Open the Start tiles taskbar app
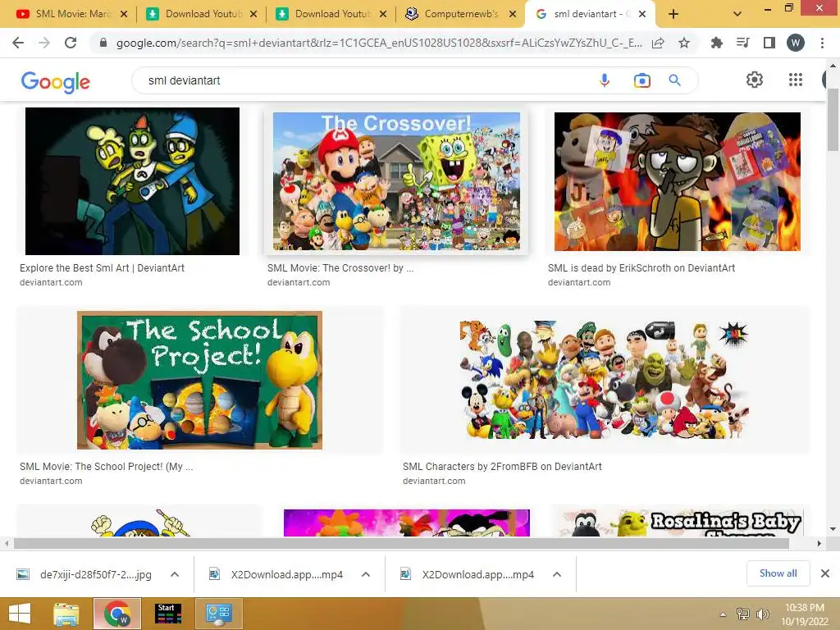The height and width of the screenshot is (630, 840). pyautogui.click(x=168, y=614)
